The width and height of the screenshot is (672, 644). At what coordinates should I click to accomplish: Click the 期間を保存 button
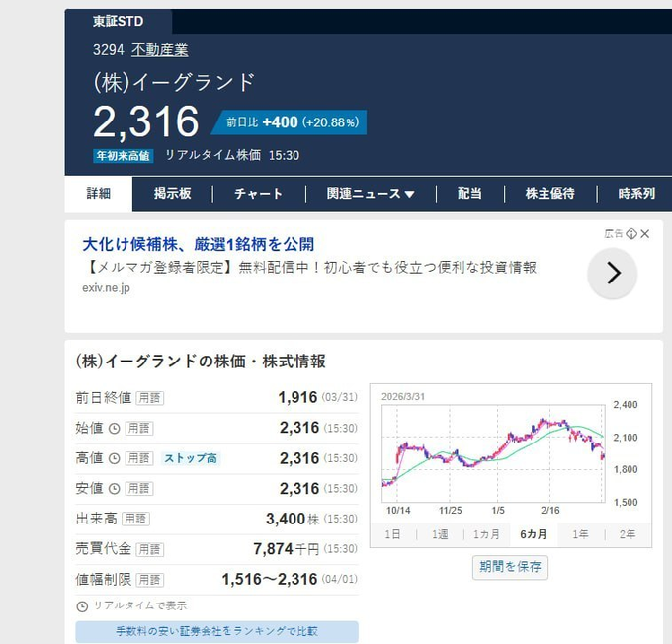click(510, 567)
